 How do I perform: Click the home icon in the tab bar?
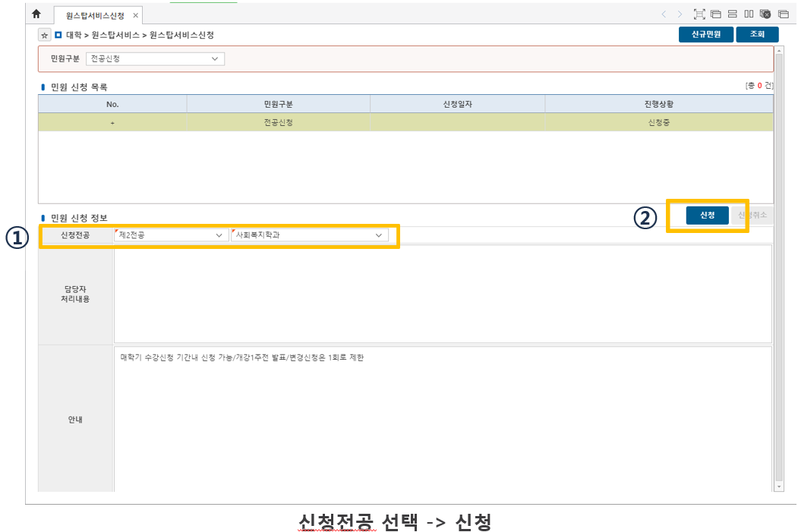pyautogui.click(x=36, y=14)
